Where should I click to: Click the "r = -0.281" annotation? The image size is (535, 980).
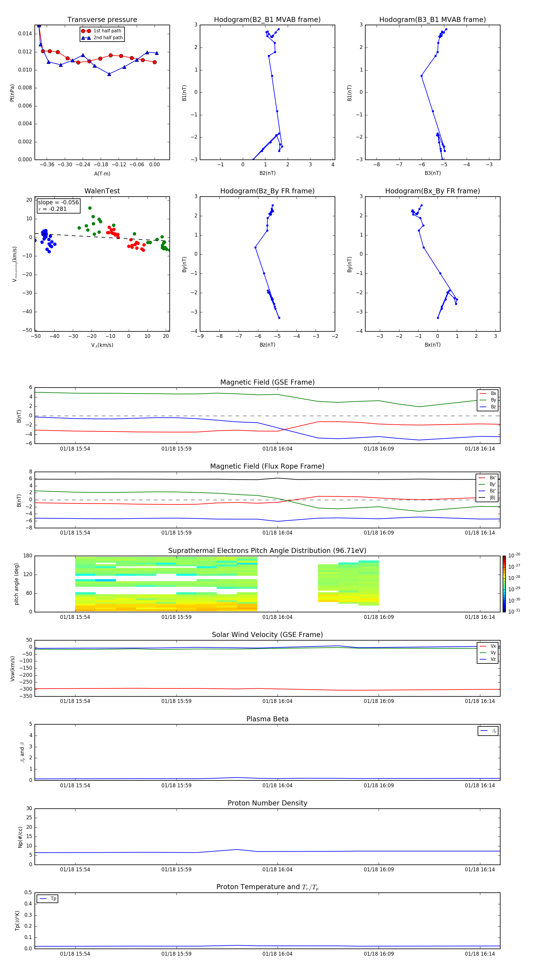53,209
